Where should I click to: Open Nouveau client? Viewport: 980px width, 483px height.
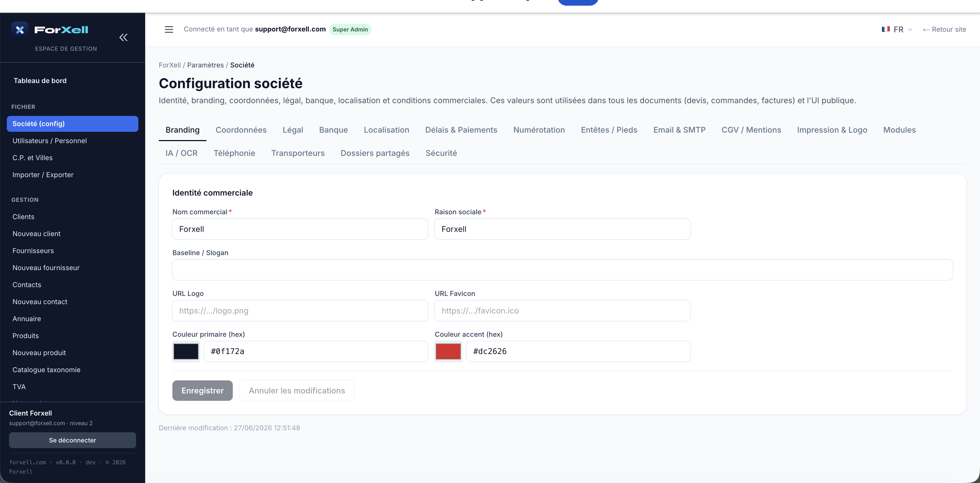point(72,234)
